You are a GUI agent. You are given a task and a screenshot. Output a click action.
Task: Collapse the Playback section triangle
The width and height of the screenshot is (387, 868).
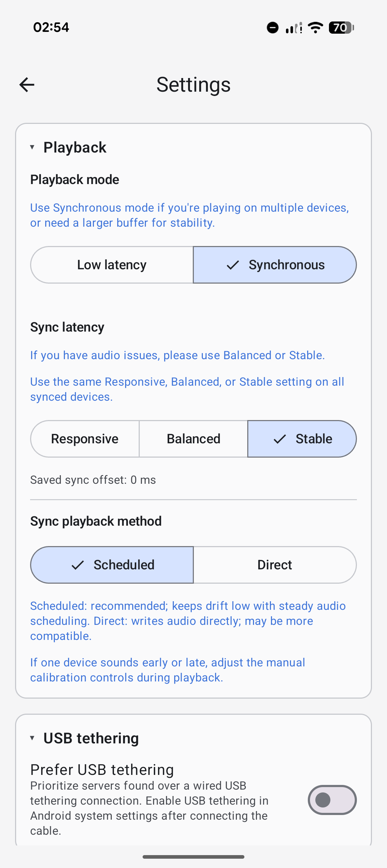click(x=32, y=147)
